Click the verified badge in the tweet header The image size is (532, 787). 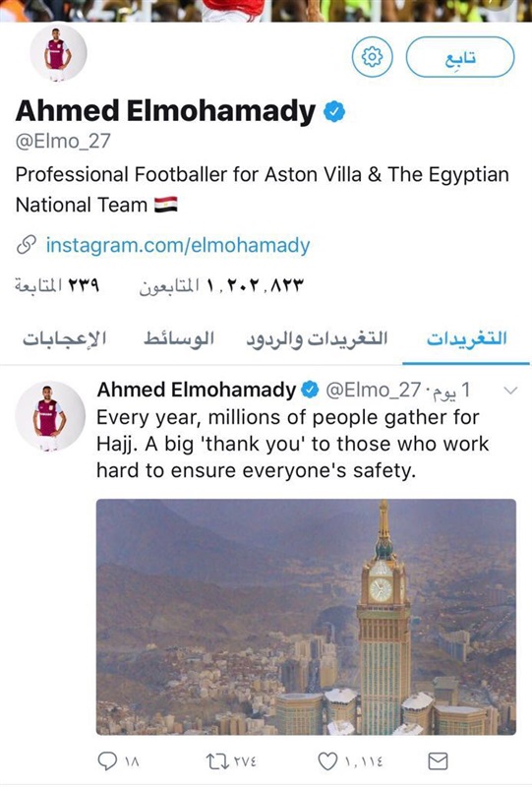coord(310,390)
